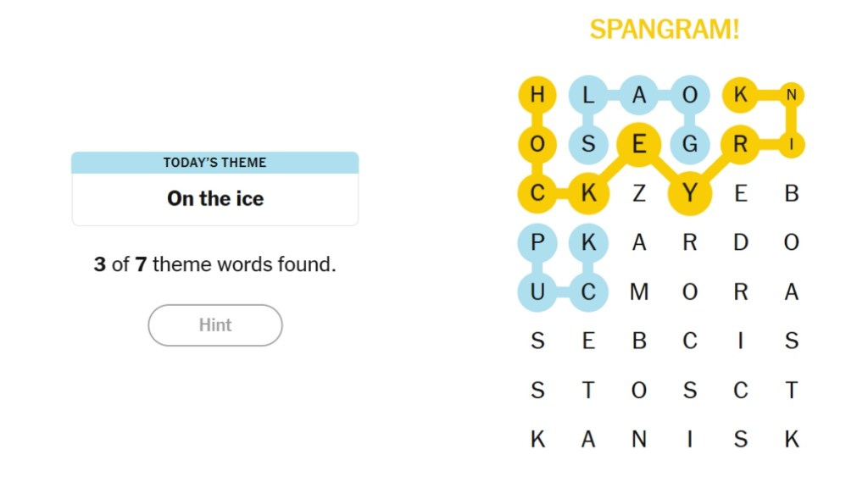Select the yellow N in the top corner

click(x=791, y=95)
